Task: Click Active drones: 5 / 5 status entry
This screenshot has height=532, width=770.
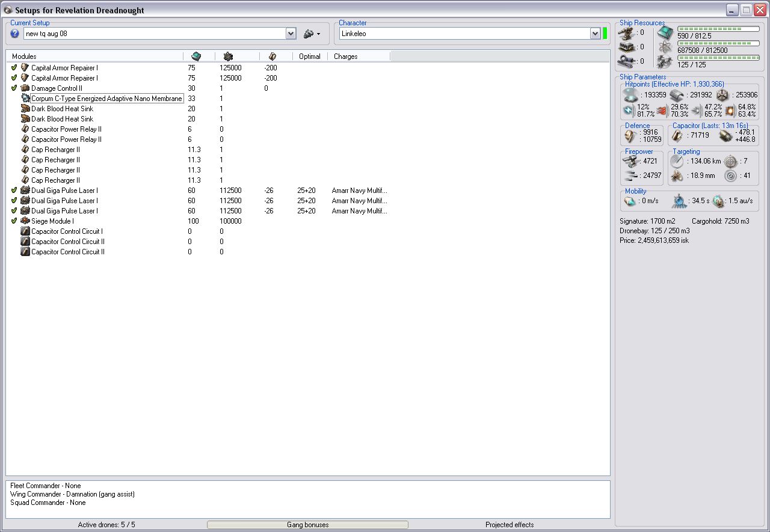Action: coord(106,525)
